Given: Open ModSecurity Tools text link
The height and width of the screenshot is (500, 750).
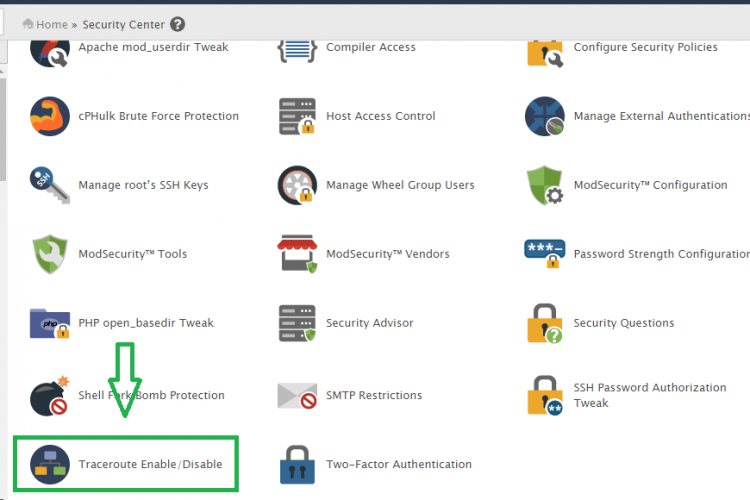Looking at the screenshot, I should (132, 254).
